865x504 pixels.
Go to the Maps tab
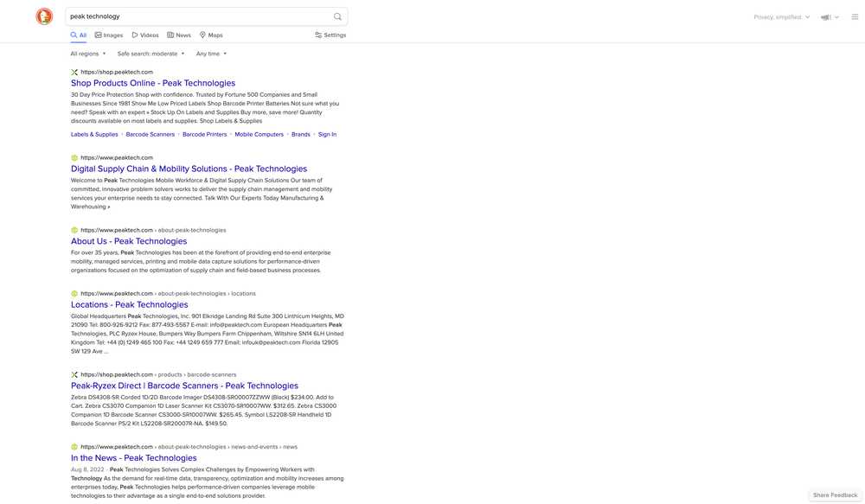[x=211, y=35]
